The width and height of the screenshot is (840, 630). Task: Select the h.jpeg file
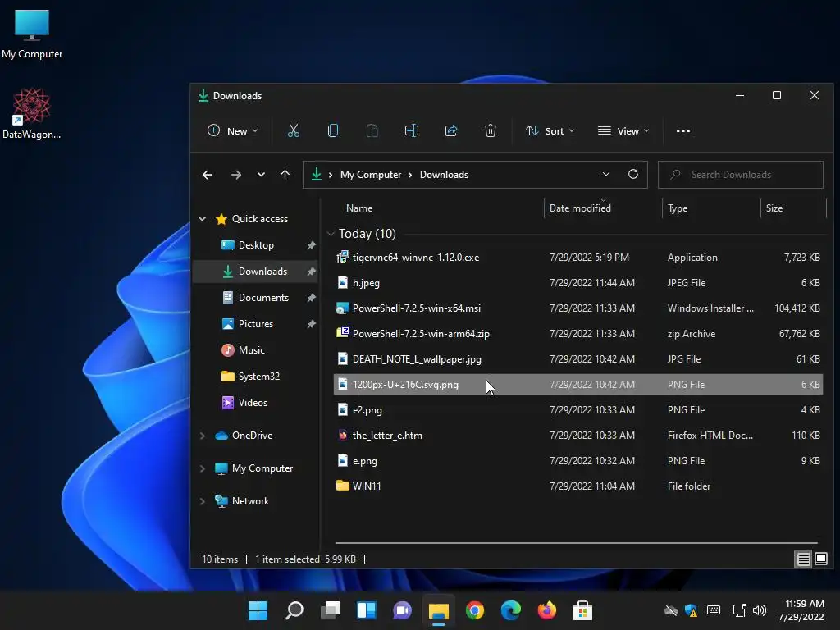(x=578, y=282)
